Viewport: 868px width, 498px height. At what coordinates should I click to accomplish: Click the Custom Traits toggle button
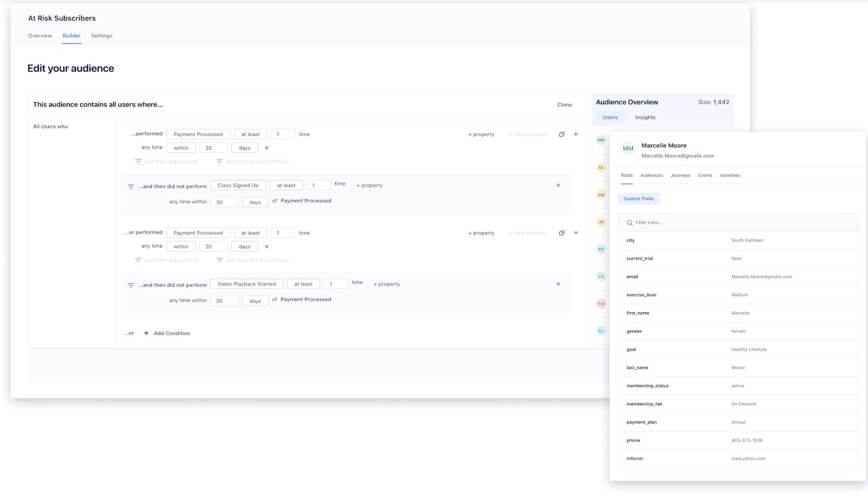(x=638, y=198)
